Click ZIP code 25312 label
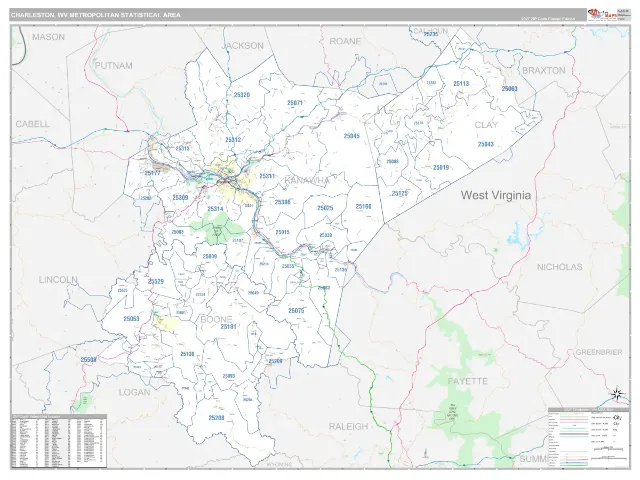This screenshot has width=640, height=480. (233, 140)
